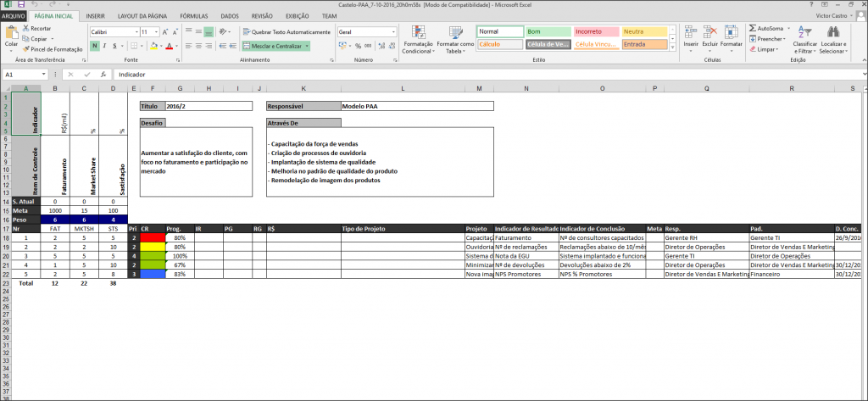
Task: Open the Name Box A1 dropdown arrow
Action: 44,75
